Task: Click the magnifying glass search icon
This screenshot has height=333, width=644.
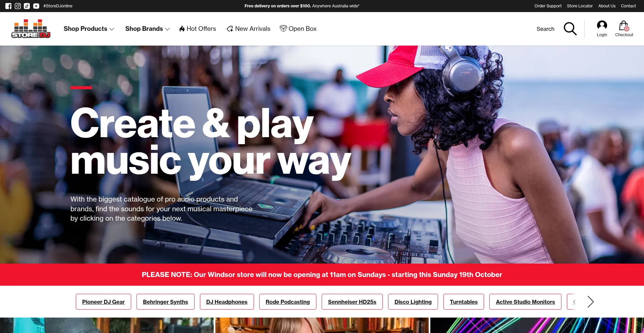Action: pos(570,29)
